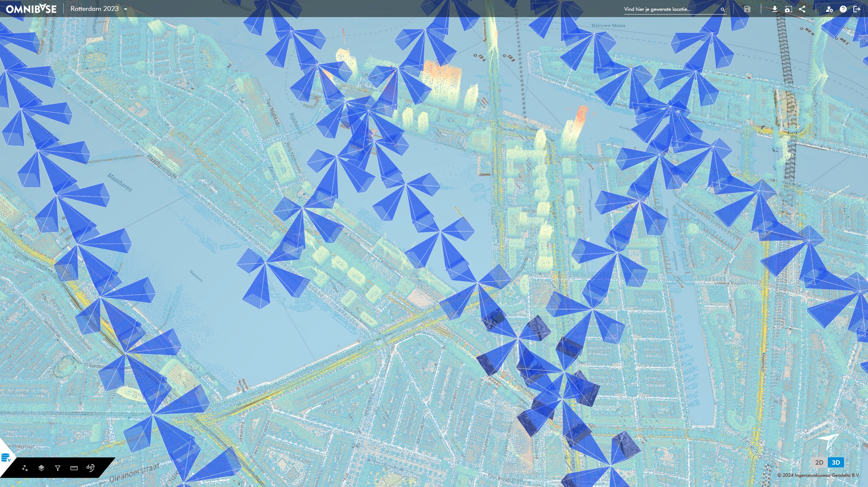
Task: Take a screenshot with the camera icon
Action: (x=788, y=9)
